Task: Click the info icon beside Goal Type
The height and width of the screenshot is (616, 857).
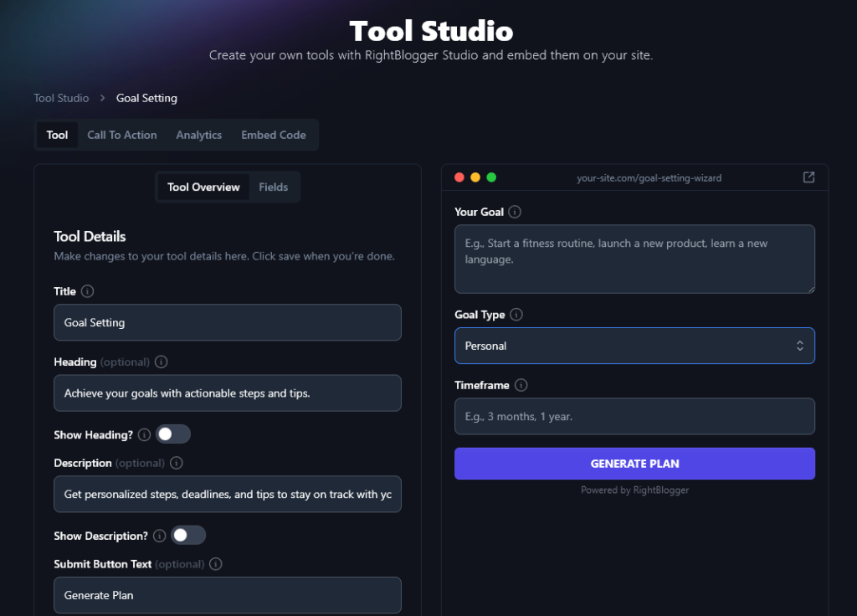Action: [x=516, y=314]
